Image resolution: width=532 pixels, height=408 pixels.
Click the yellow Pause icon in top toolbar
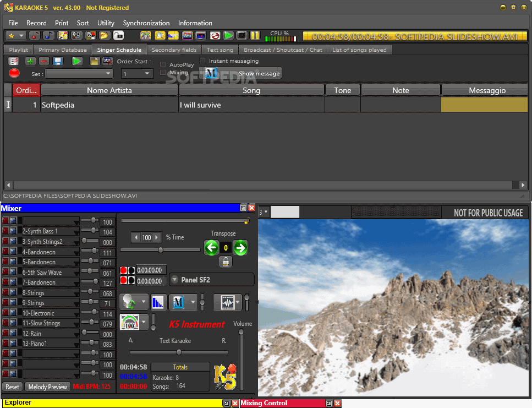tap(255, 35)
